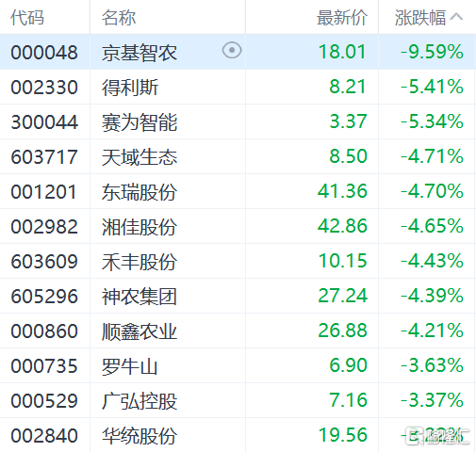The image size is (476, 452).
Task: Select stock code 605296
Action: [44, 296]
